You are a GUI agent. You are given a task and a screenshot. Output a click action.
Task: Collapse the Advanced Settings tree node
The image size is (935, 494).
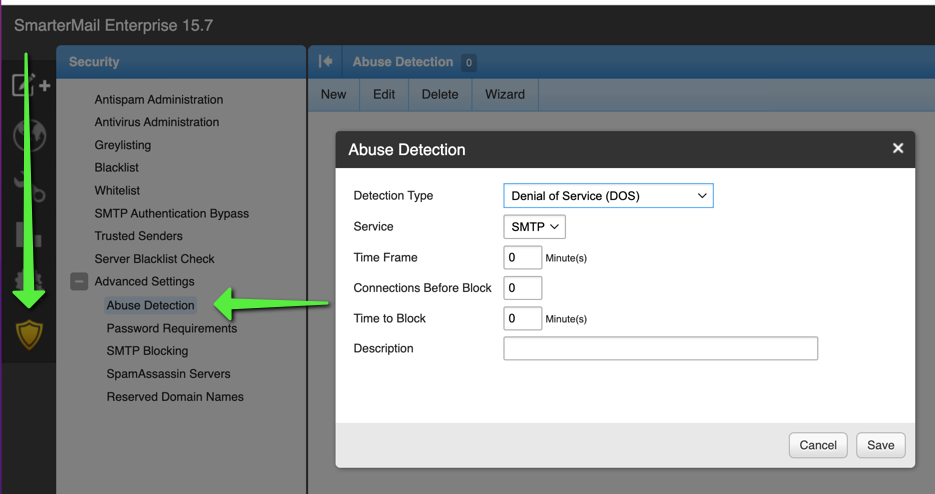(x=79, y=282)
